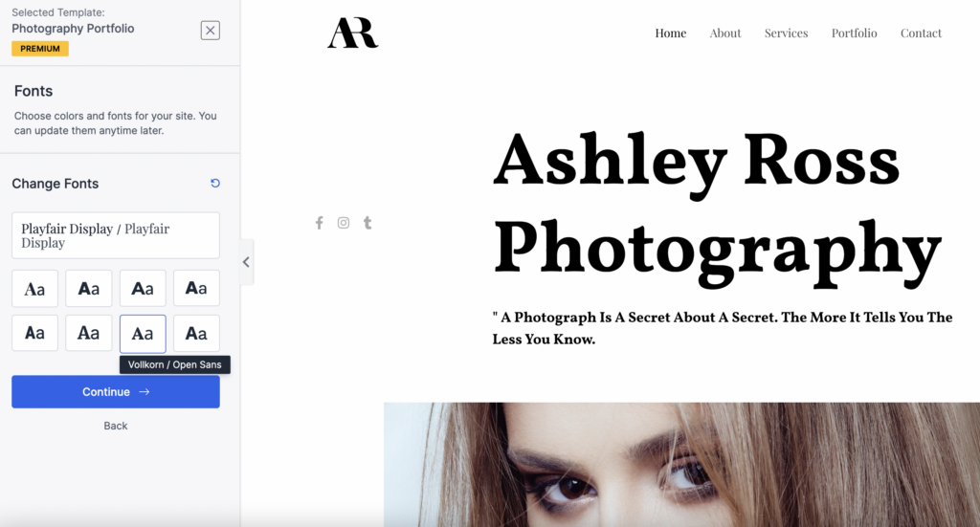Open the About menu item
The height and width of the screenshot is (527, 980).
tap(725, 33)
